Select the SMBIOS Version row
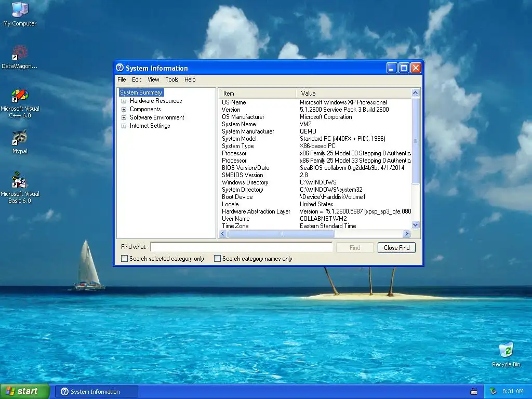 click(315, 175)
